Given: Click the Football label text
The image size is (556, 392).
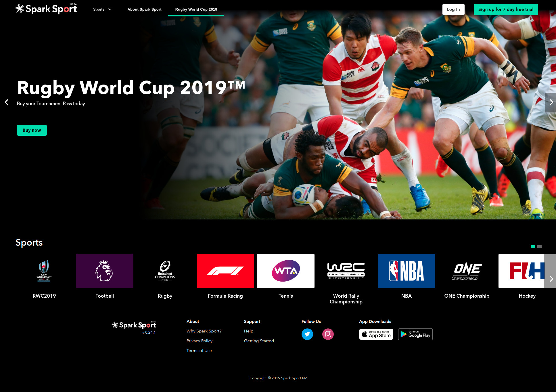Looking at the screenshot, I should pyautogui.click(x=105, y=296).
